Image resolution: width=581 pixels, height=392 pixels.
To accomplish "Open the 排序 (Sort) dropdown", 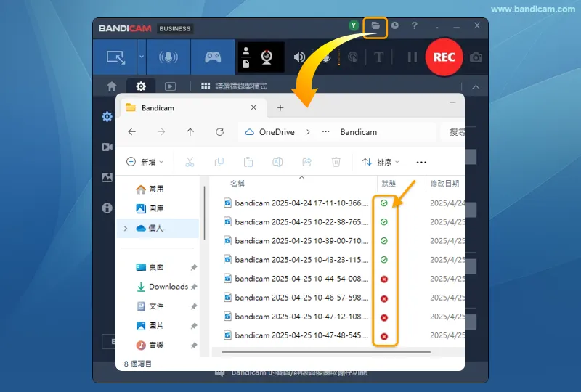I will [381, 162].
